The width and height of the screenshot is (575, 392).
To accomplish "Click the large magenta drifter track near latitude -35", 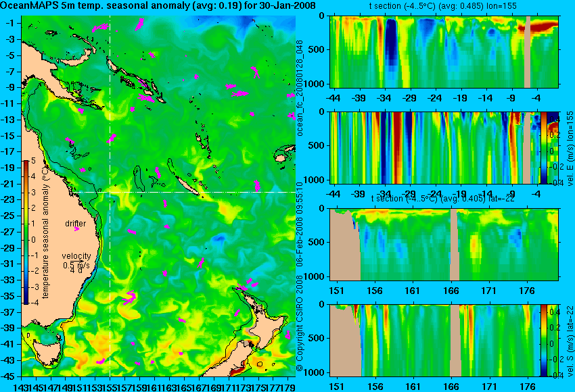I will 129,297.
